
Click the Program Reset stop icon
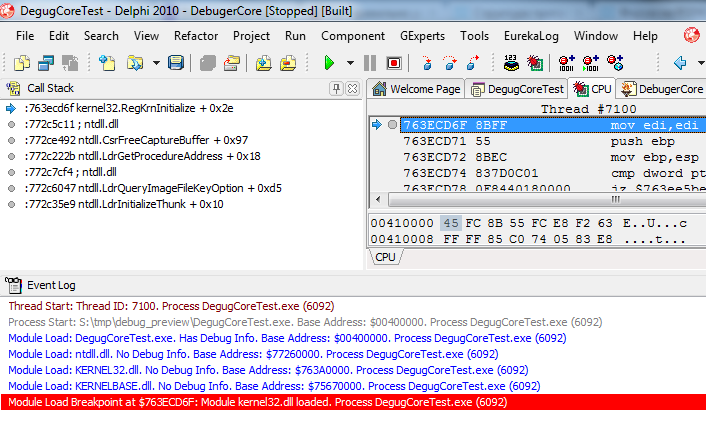[x=394, y=63]
